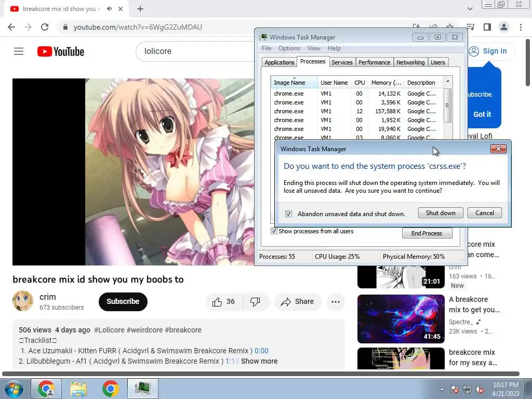Switch to the Applications tab
The image size is (532, 399).
point(279,62)
